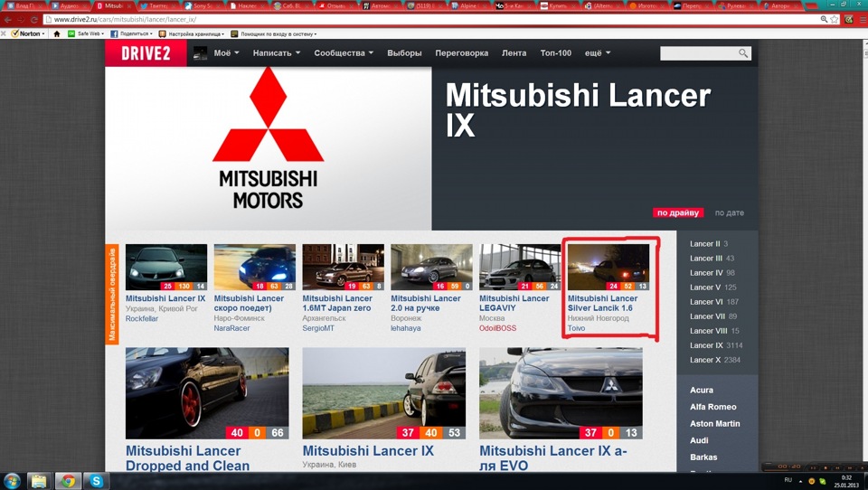868x490 pixels.
Task: Open Mitsubishi Lancer Dropped and Clean
Action: pyautogui.click(x=188, y=457)
